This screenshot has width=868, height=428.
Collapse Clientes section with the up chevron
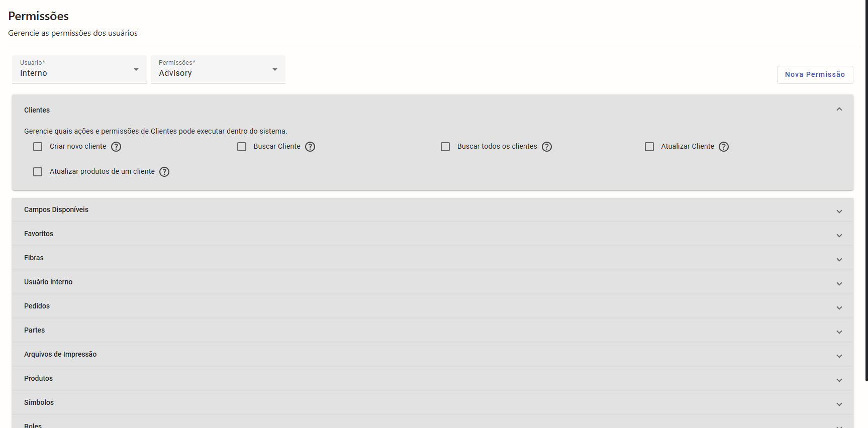(x=839, y=110)
